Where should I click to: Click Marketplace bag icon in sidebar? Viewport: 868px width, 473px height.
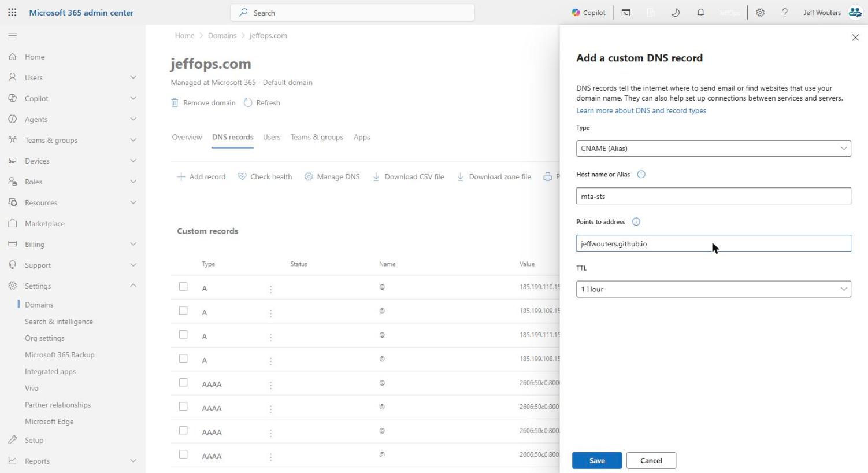[12, 223]
